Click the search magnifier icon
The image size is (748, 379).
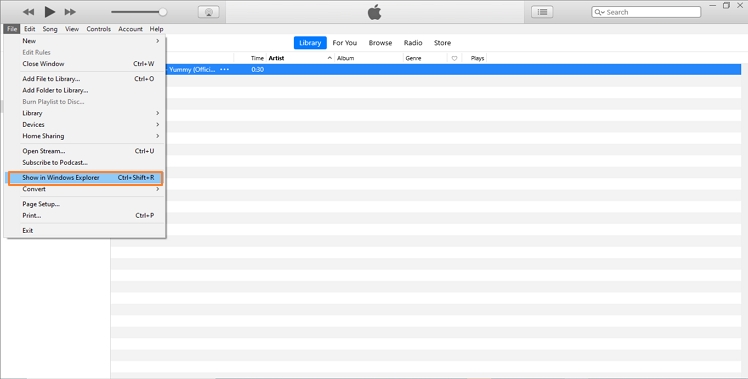click(599, 12)
